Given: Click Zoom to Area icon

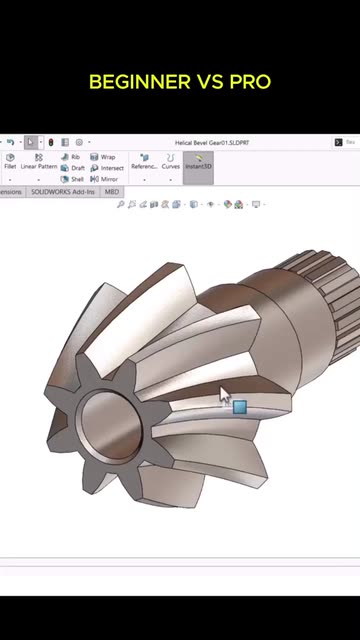Looking at the screenshot, I should coord(132,204).
